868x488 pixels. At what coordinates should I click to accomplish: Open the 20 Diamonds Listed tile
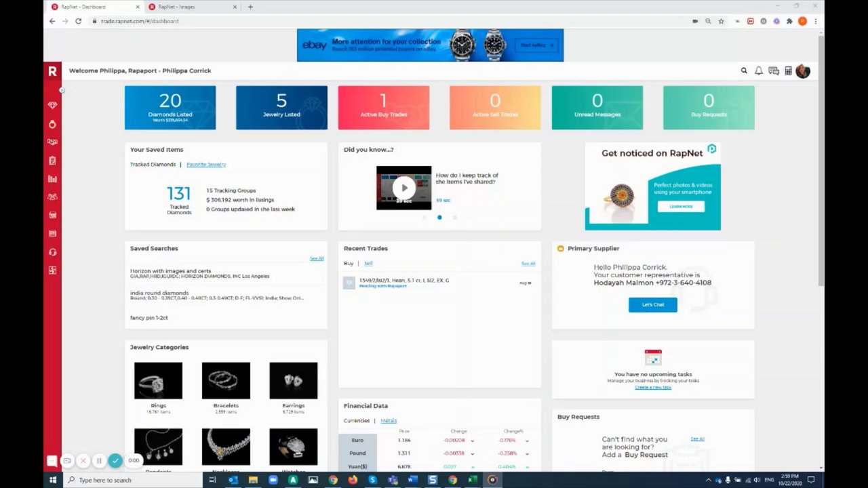pyautogui.click(x=170, y=107)
